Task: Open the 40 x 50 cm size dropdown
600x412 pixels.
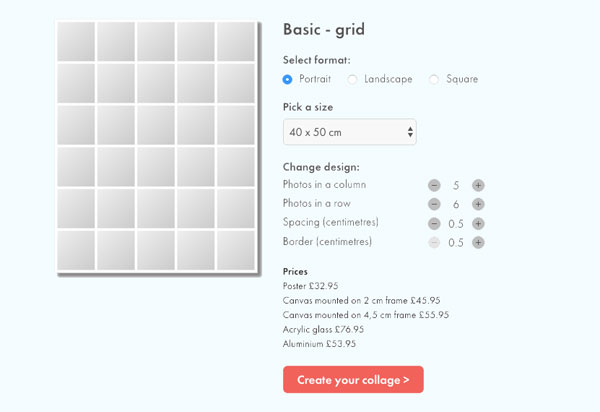Action: 349,132
